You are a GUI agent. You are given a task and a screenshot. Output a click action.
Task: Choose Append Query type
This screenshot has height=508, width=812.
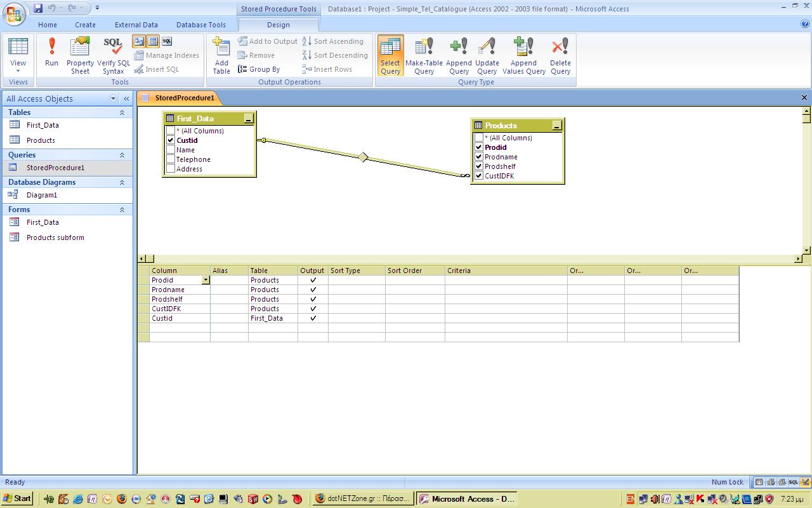[x=459, y=56]
